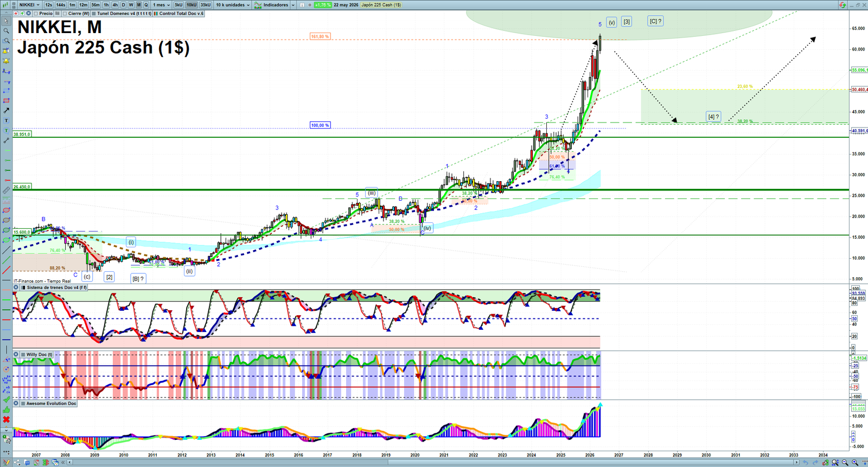This screenshot has height=467, width=868.
Task: Toggle Control Total Doc v.6 indicator
Action: coord(156,14)
